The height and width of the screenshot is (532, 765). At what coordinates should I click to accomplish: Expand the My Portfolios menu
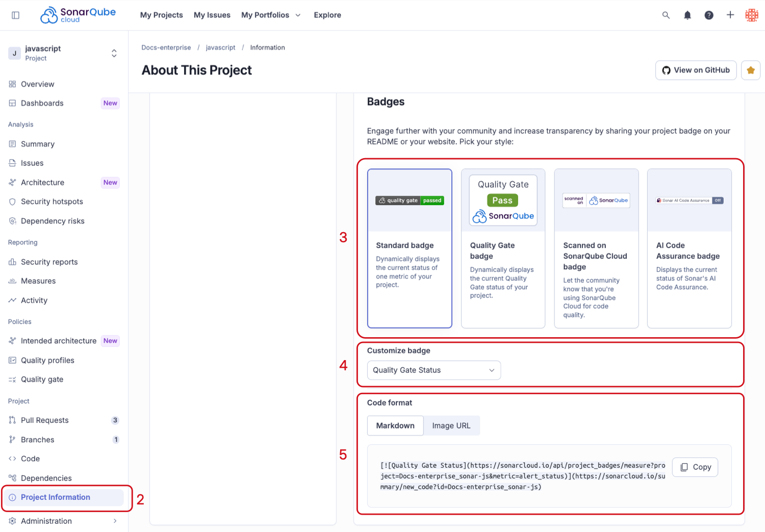[271, 15]
